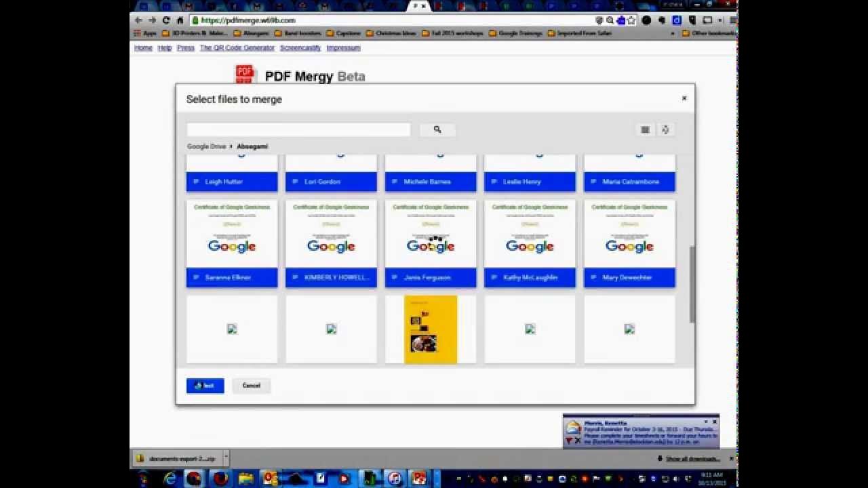868x488 pixels.
Task: Click the address bar URL
Action: (248, 20)
